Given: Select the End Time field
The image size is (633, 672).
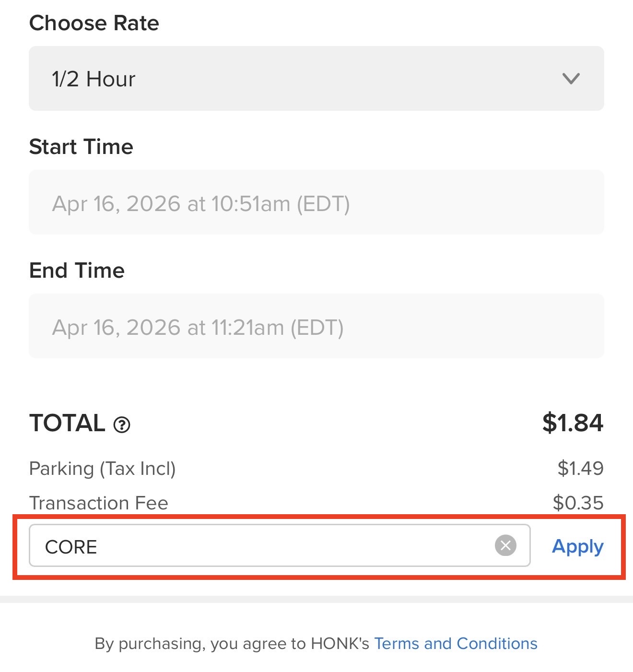Looking at the screenshot, I should [316, 326].
